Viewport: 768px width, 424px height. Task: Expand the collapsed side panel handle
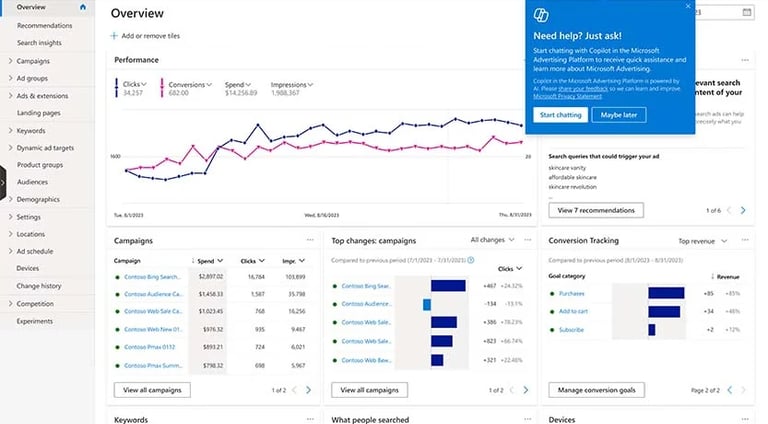tap(3, 183)
